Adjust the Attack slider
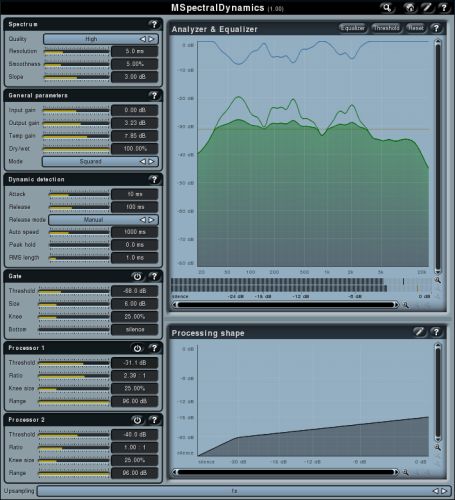This screenshot has width=455, height=500. [79, 194]
